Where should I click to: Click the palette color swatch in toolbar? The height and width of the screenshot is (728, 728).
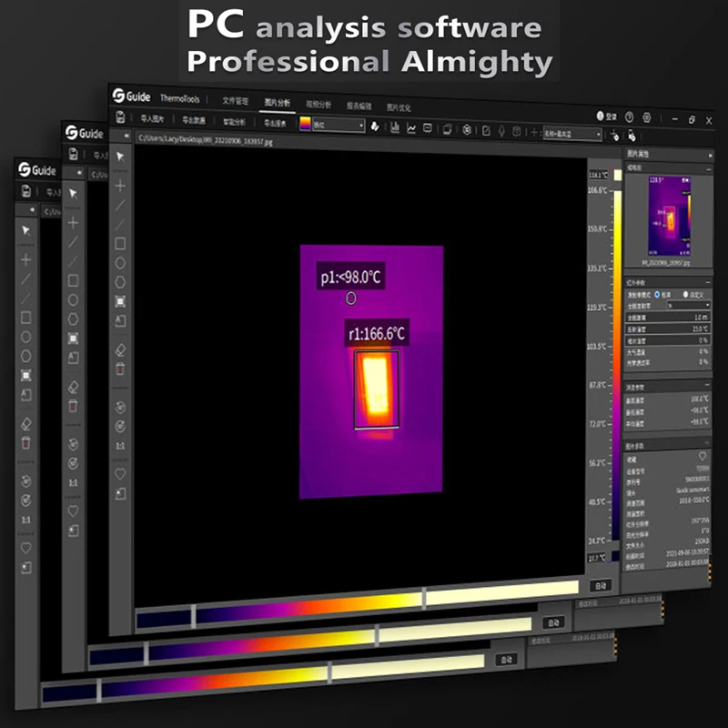pyautogui.click(x=305, y=124)
